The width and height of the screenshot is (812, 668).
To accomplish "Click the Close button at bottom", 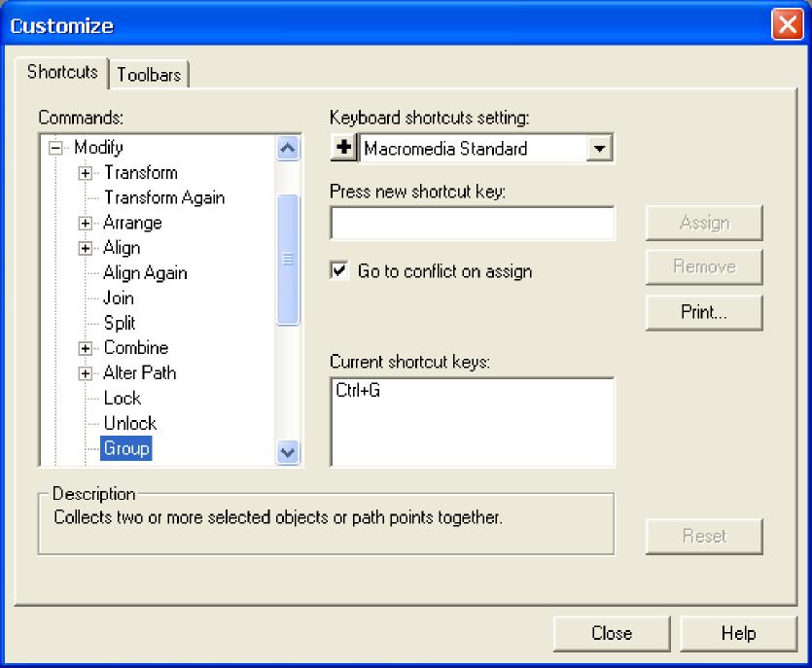I will (x=612, y=633).
